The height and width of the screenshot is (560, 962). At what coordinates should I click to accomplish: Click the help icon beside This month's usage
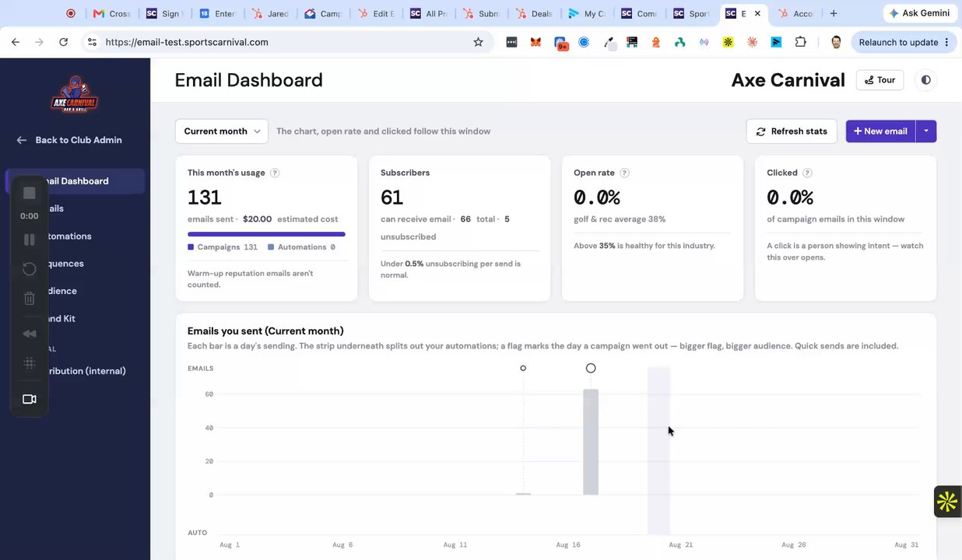point(275,173)
